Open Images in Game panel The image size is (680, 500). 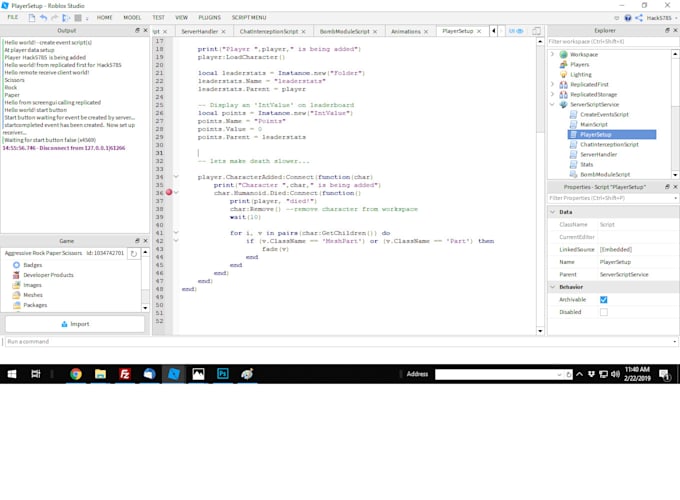click(32, 285)
